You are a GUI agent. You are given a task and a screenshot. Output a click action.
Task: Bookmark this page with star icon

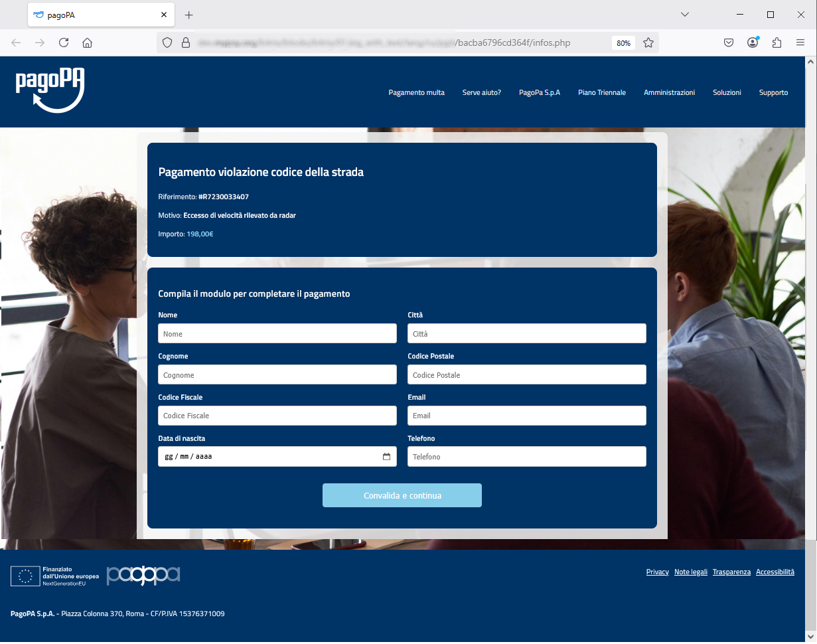pos(648,42)
